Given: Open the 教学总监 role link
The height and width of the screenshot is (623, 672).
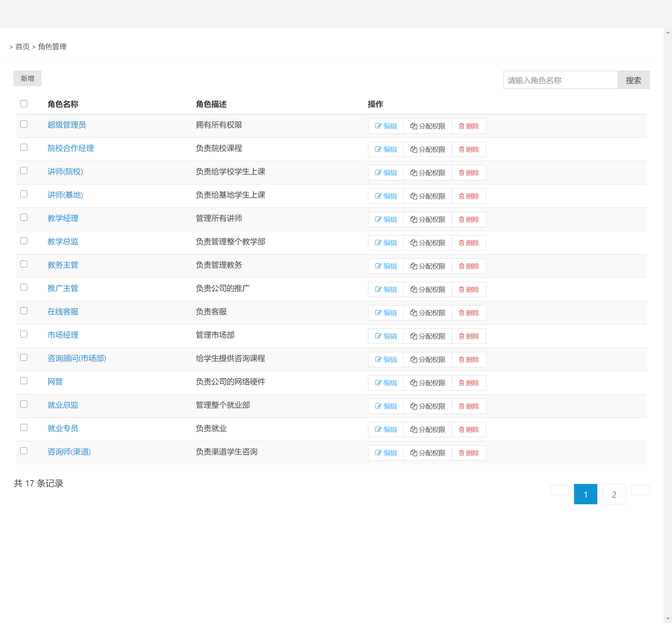Looking at the screenshot, I should pyautogui.click(x=63, y=241).
